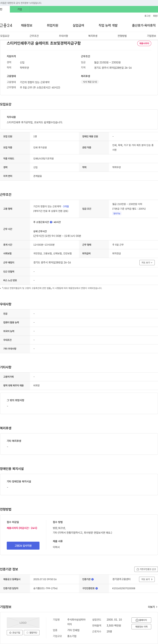
Task: Click the 비희망 value for 병역 대체 복무자 채용
Action: coord(37,386)
